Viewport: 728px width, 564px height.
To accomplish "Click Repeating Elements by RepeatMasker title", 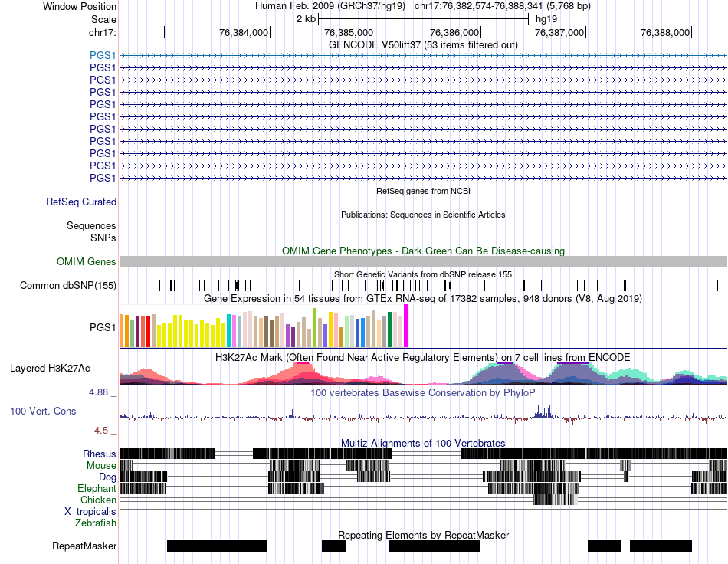I will click(423, 535).
